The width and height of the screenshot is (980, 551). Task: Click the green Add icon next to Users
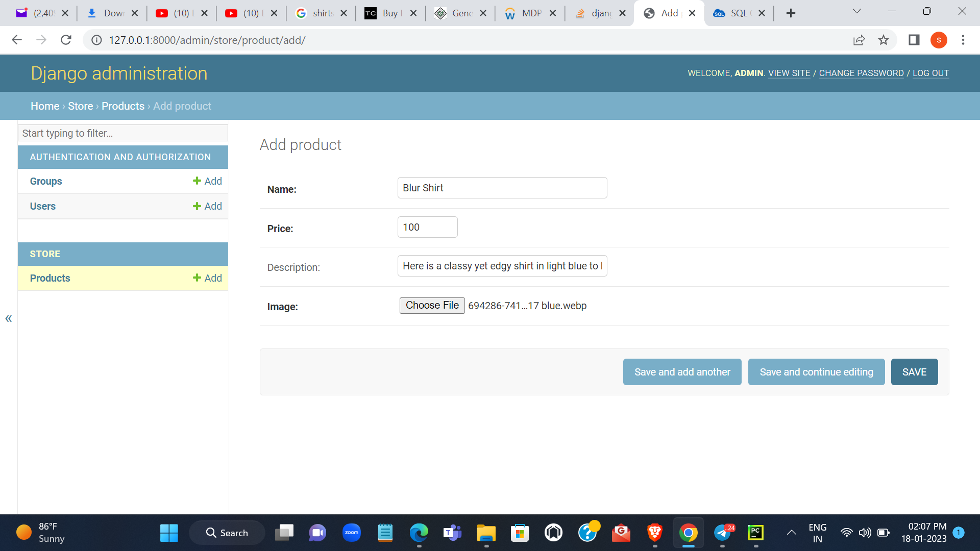point(197,206)
